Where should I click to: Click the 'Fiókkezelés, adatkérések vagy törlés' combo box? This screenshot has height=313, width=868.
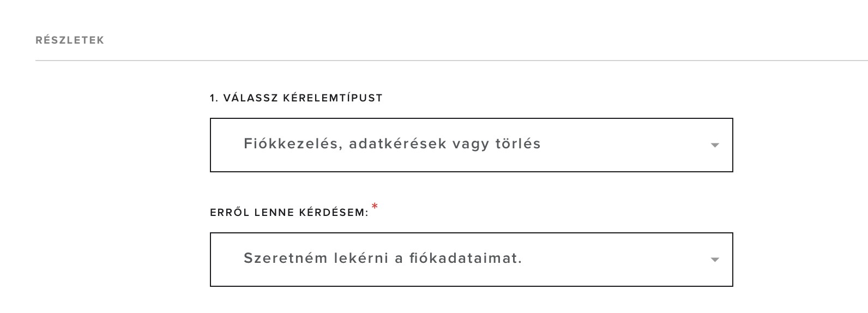pyautogui.click(x=471, y=145)
